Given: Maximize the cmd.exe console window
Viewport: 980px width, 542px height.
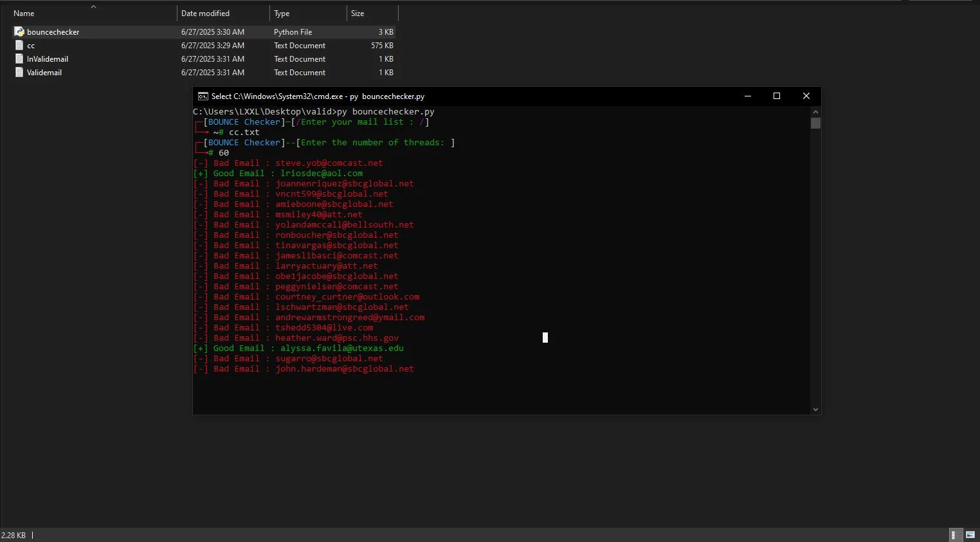Looking at the screenshot, I should coord(776,96).
